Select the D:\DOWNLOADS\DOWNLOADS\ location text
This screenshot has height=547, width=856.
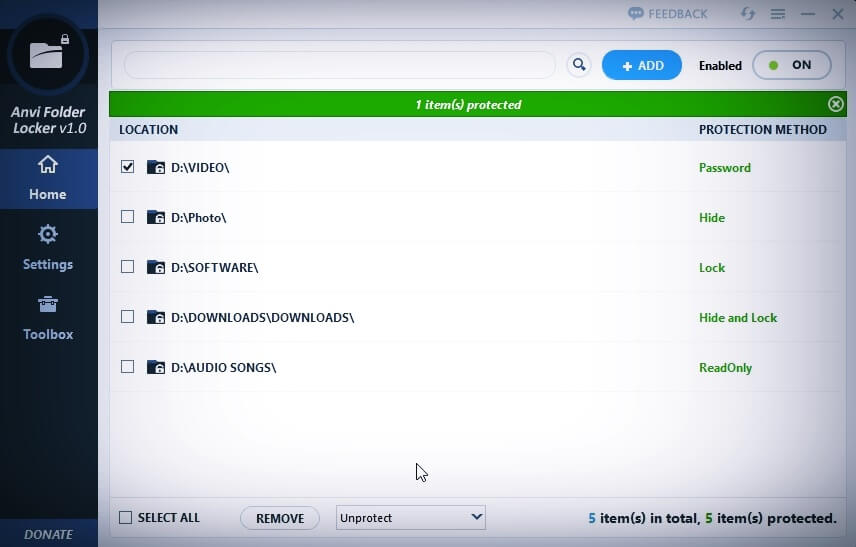[x=263, y=318]
